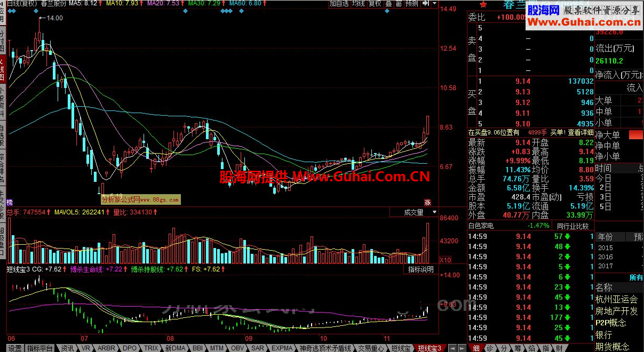Open the 复权 adjustment option
644x352 pixels.
375,3
